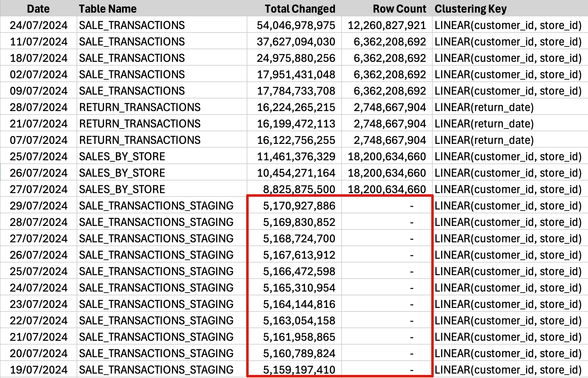The width and height of the screenshot is (588, 378).
Task: Click the Total Changed column header
Action: click(x=294, y=9)
